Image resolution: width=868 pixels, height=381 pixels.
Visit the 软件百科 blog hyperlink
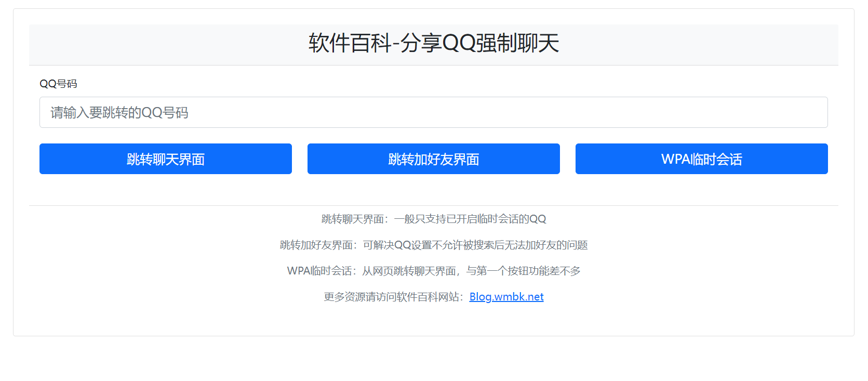(506, 297)
